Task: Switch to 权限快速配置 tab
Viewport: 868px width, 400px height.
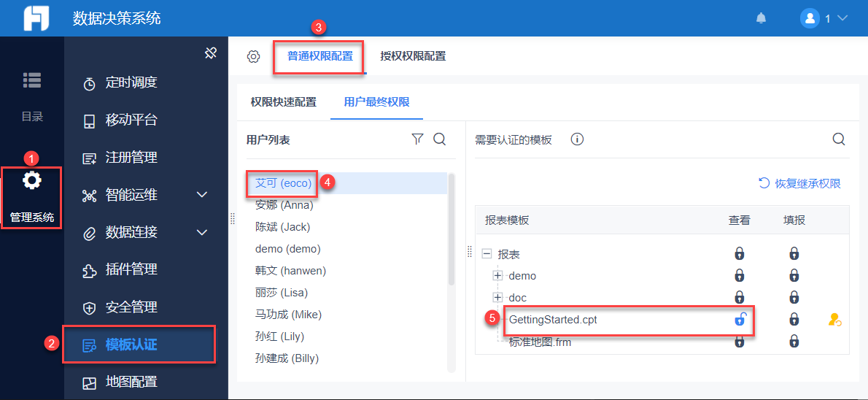Action: point(284,102)
